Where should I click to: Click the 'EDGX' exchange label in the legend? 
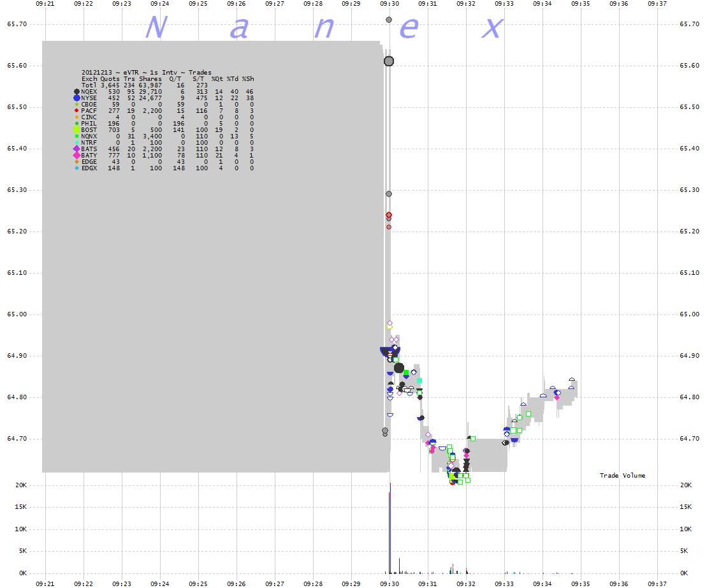coord(89,168)
